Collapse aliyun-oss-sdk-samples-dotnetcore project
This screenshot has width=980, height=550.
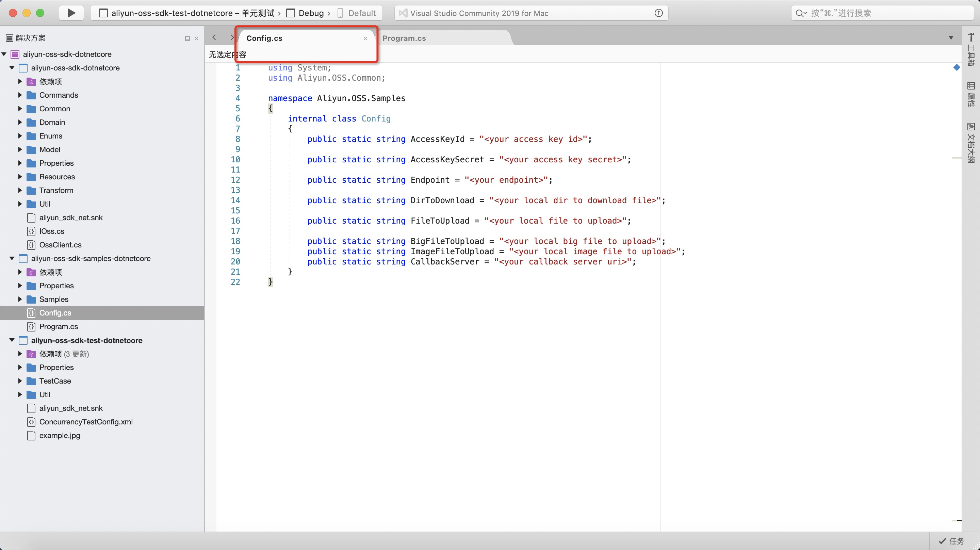[12, 258]
